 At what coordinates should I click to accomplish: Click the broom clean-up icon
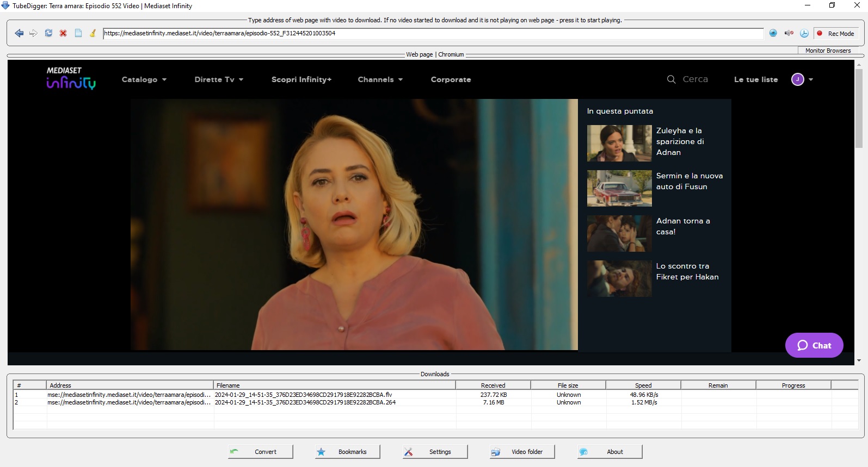pyautogui.click(x=93, y=33)
